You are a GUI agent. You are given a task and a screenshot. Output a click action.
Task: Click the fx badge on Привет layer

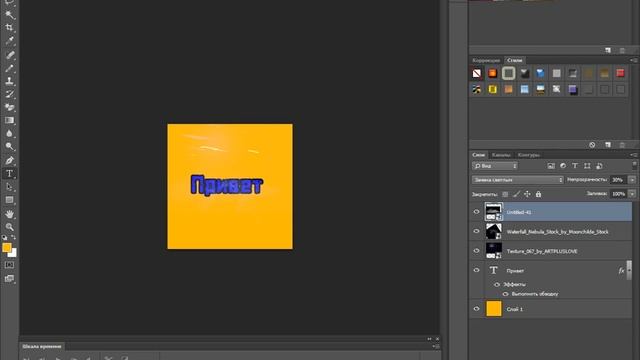[621, 270]
